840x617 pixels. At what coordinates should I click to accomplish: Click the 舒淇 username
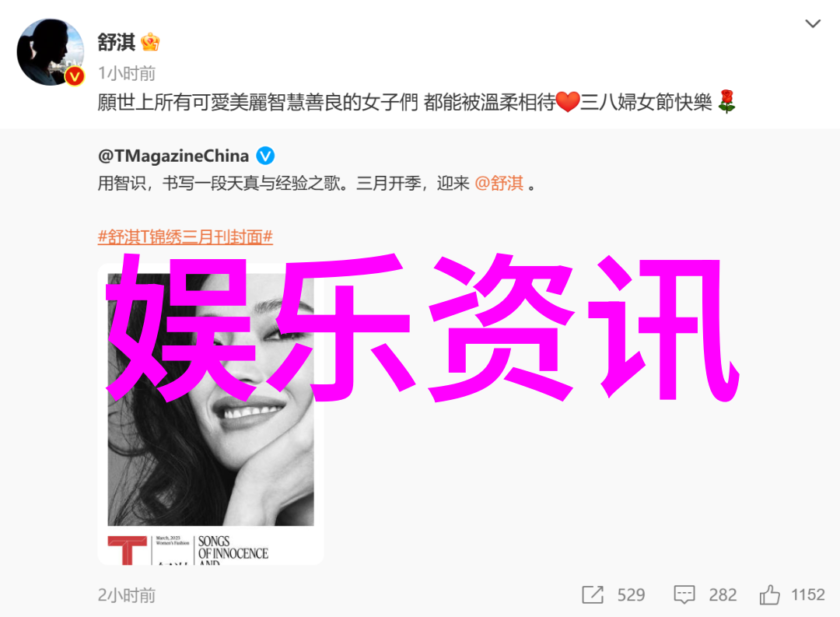(116, 42)
